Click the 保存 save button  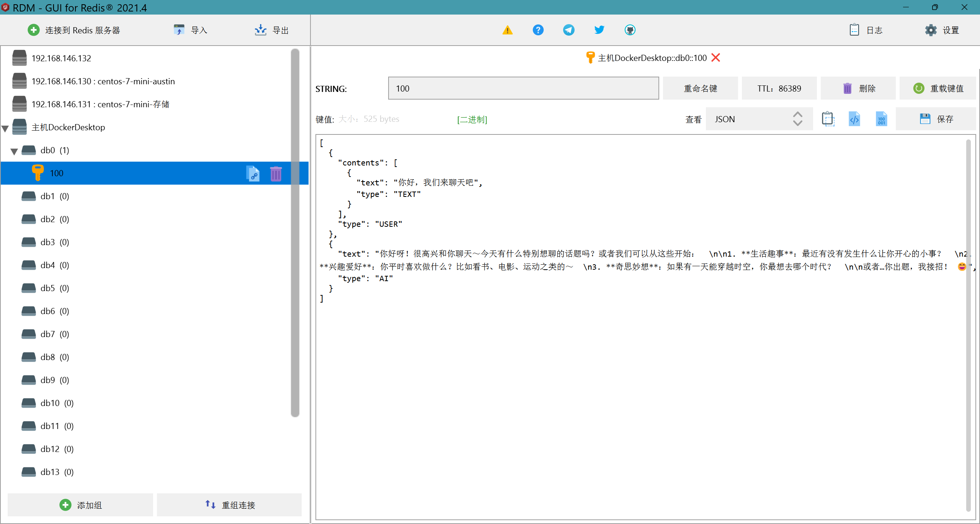pyautogui.click(x=936, y=119)
